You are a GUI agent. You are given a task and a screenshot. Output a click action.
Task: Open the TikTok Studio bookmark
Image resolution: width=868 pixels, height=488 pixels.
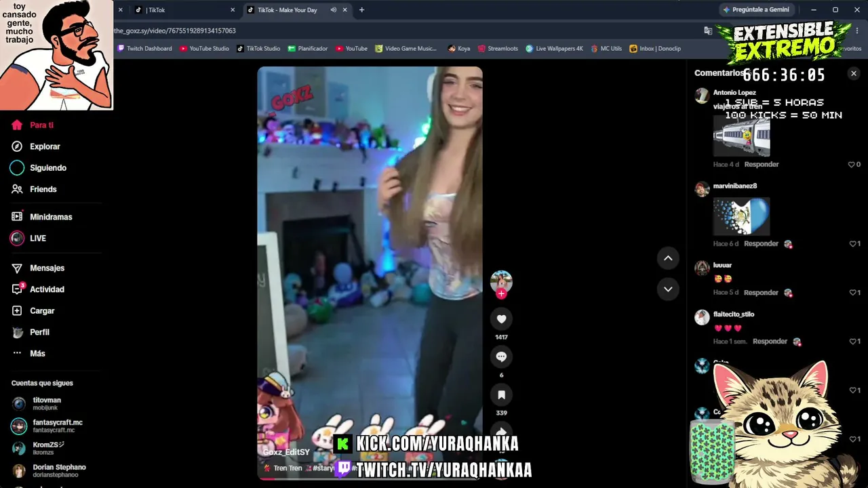(x=258, y=49)
